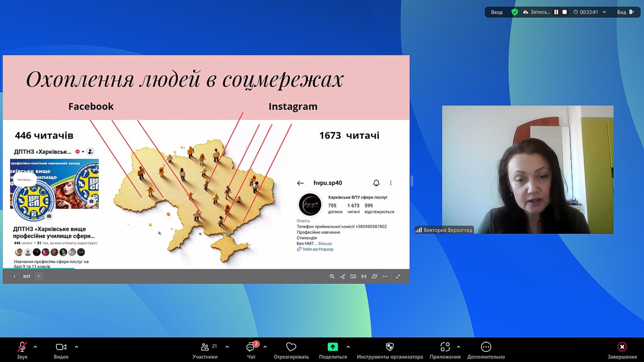
Task: Click the hvpu.sp40 username text
Action: click(x=328, y=183)
